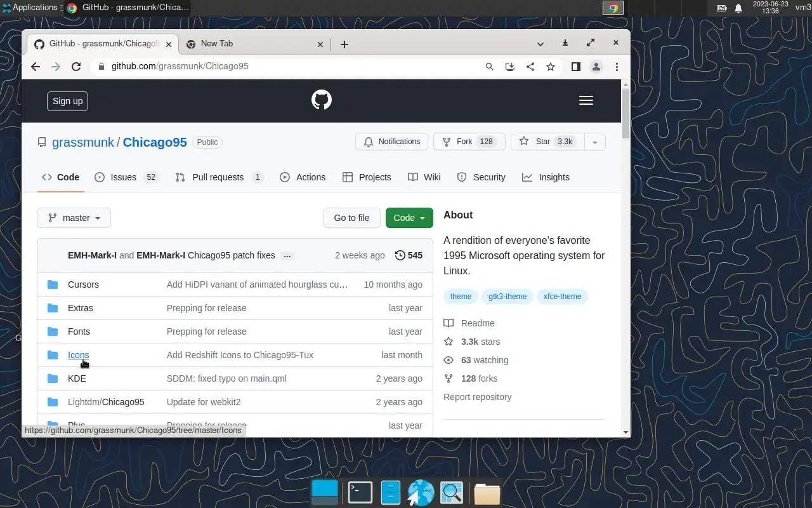Select the xfce-theme topic tag
812x508 pixels.
click(x=563, y=297)
